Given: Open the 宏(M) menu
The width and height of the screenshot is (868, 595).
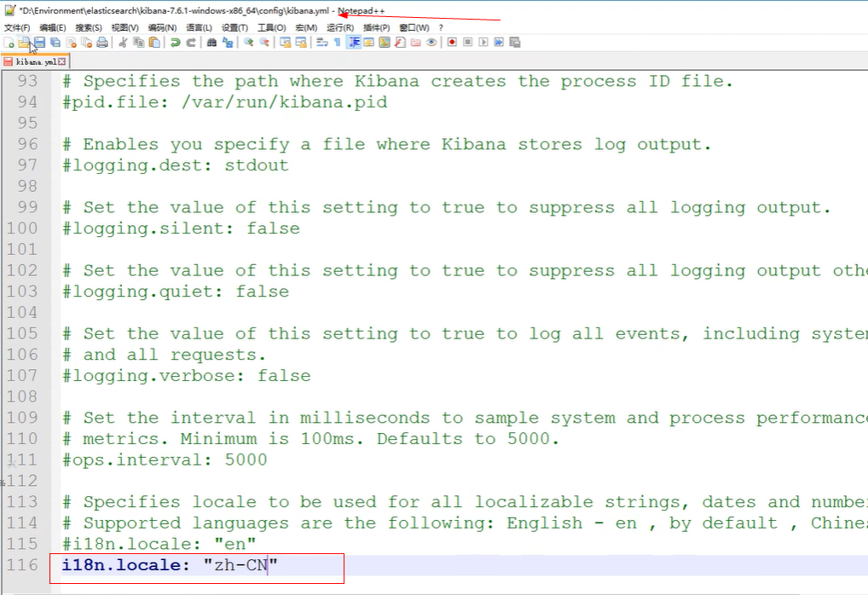Looking at the screenshot, I should (306, 27).
